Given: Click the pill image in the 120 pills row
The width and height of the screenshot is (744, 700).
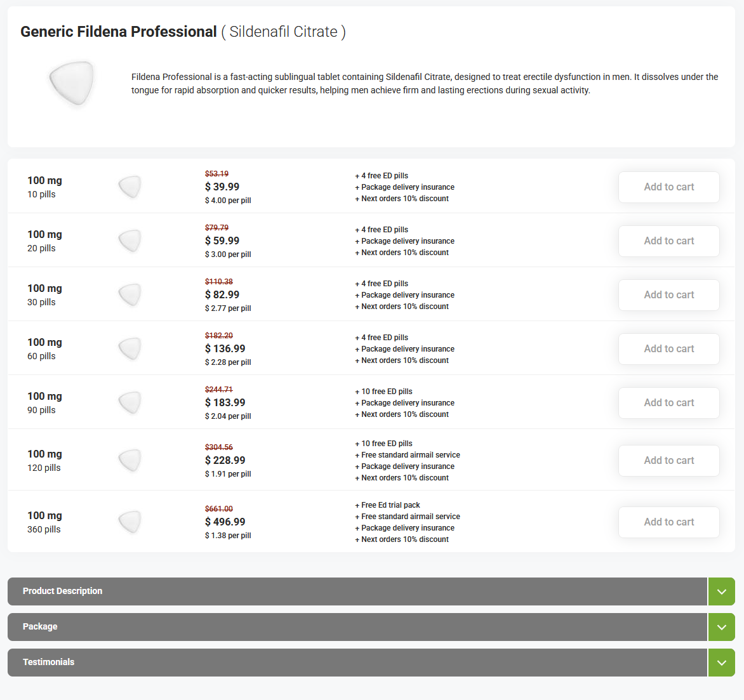Looking at the screenshot, I should (130, 461).
